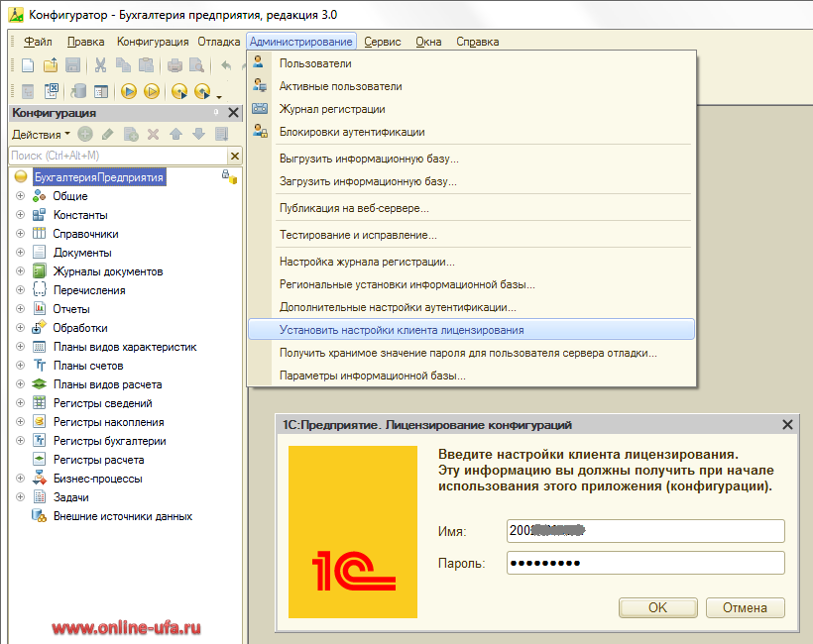Close the Лицензирование конфигураций dialog
This screenshot has width=813, height=644.
pyautogui.click(x=787, y=425)
